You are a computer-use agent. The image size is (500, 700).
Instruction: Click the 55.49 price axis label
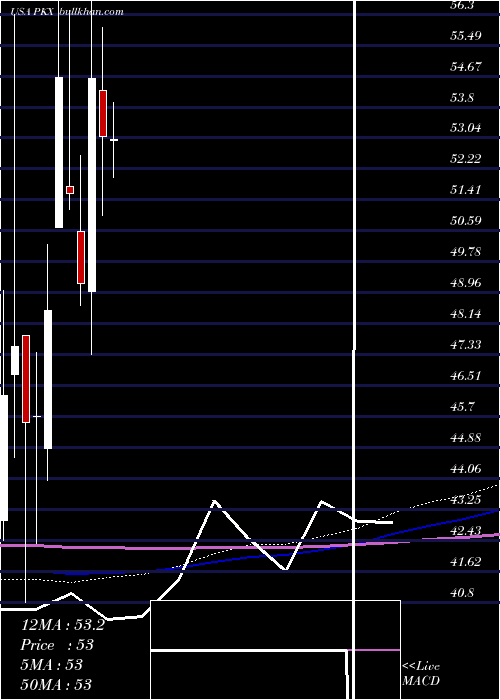click(x=466, y=36)
